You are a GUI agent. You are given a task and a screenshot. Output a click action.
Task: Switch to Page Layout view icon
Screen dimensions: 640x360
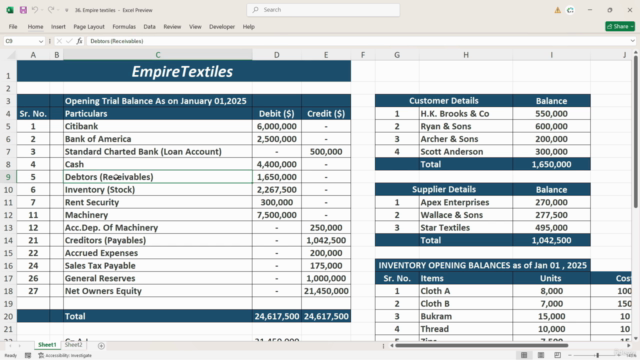540,355
